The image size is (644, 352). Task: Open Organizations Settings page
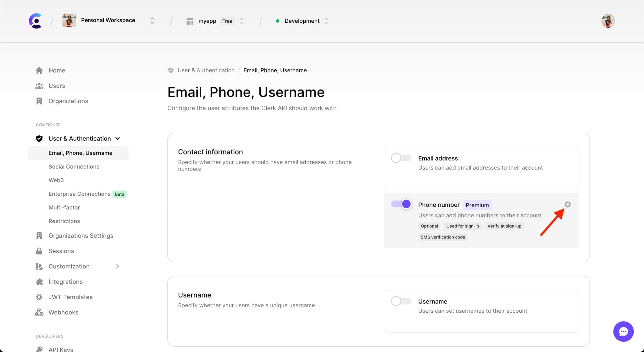81,236
